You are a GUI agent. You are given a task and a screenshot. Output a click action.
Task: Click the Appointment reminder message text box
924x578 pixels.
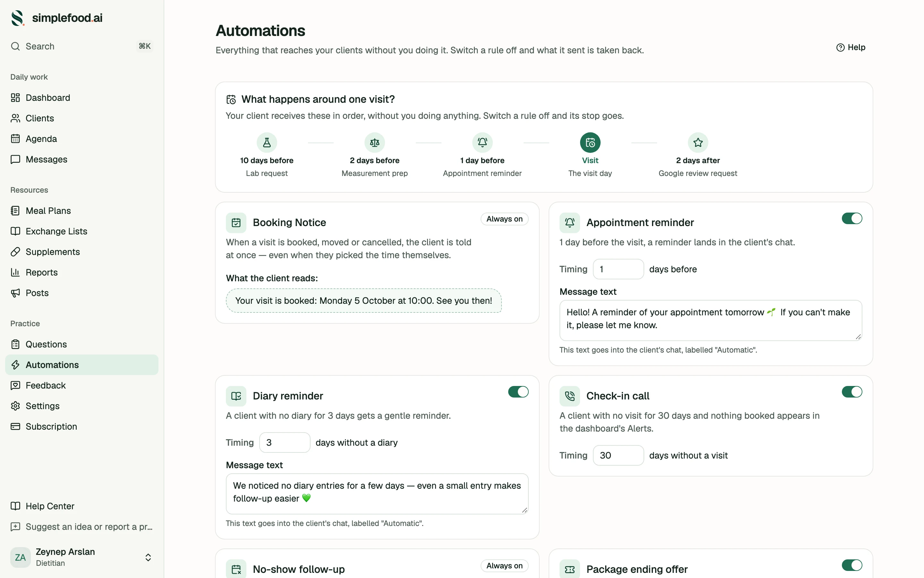pos(711,320)
